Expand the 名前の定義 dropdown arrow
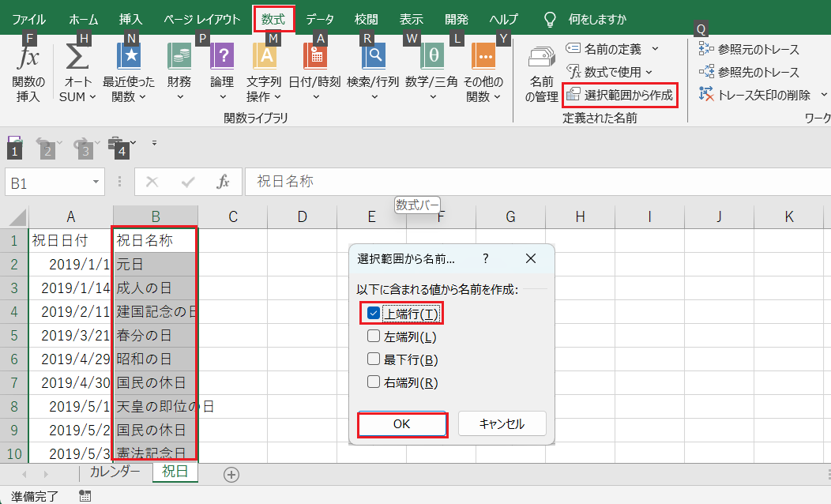Image resolution: width=831 pixels, height=504 pixels. pyautogui.click(x=655, y=50)
